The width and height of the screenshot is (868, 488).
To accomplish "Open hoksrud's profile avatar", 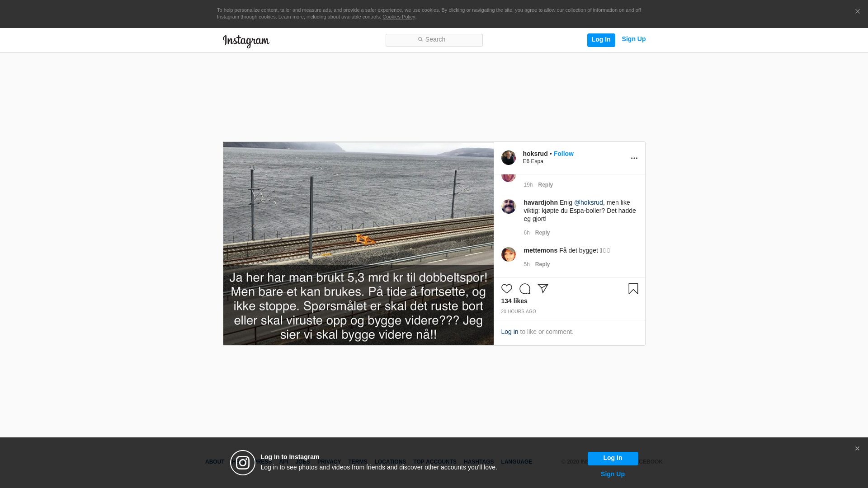I will (508, 158).
